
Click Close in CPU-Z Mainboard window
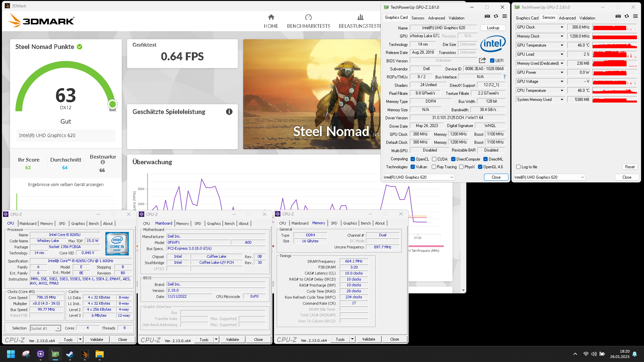click(x=258, y=340)
